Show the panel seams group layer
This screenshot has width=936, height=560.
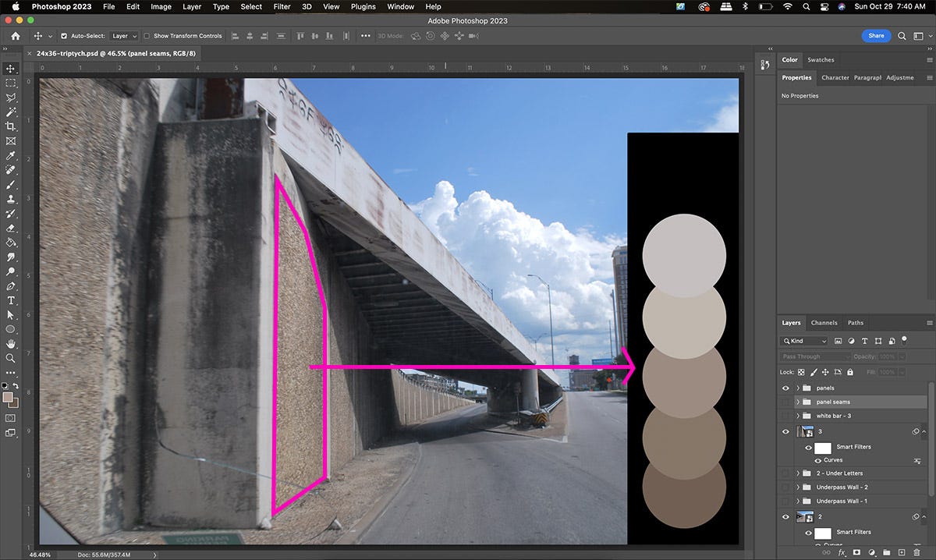785,402
